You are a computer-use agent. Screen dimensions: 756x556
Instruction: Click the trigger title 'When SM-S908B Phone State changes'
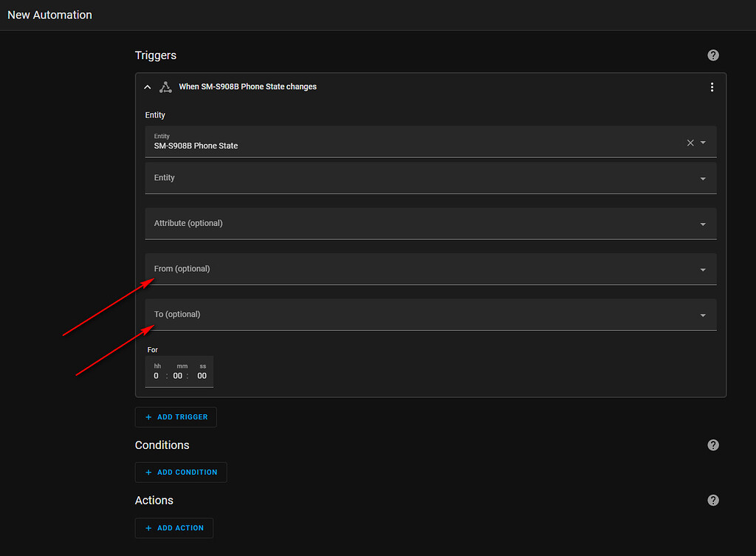pos(247,87)
